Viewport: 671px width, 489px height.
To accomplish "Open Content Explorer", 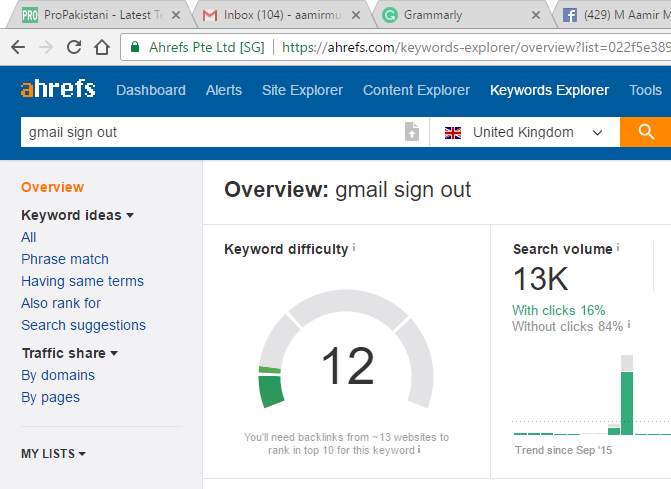I will (x=416, y=90).
